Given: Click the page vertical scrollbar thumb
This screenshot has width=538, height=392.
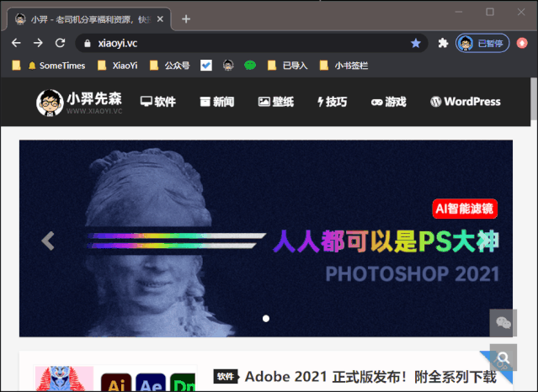Looking at the screenshot, I should point(534,99).
